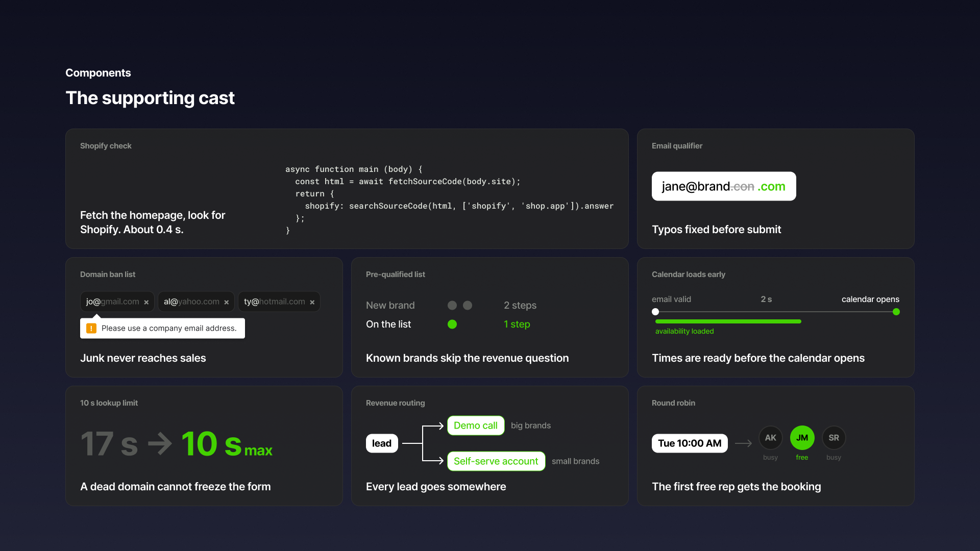The image size is (980, 551).
Task: Click the green dot beside On the list
Action: pos(452,324)
